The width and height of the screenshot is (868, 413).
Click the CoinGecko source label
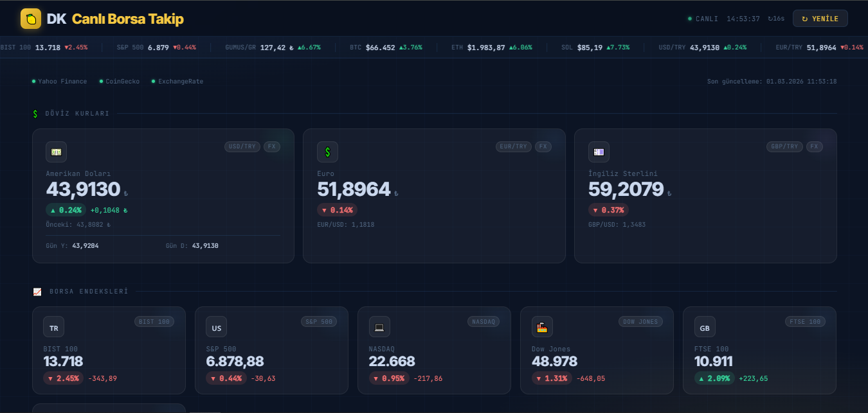119,82
